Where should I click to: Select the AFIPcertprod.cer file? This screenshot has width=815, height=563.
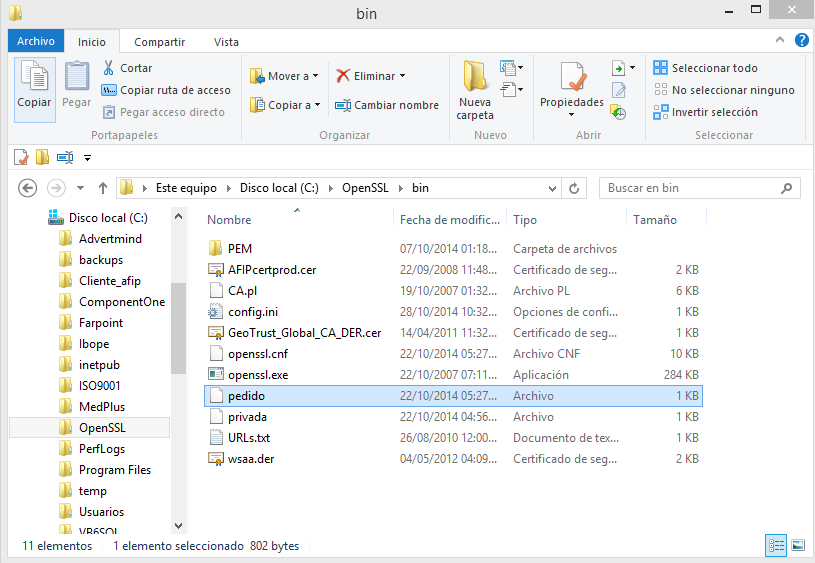point(453,270)
